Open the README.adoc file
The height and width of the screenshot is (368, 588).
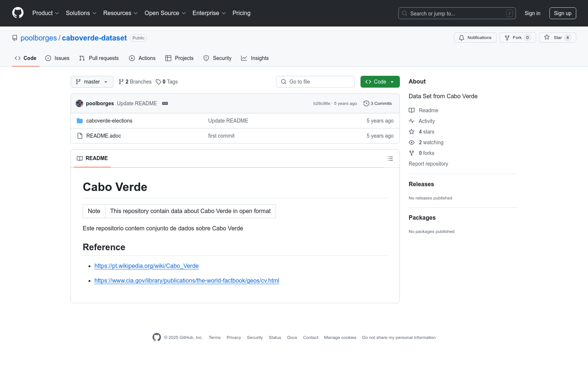(104, 136)
